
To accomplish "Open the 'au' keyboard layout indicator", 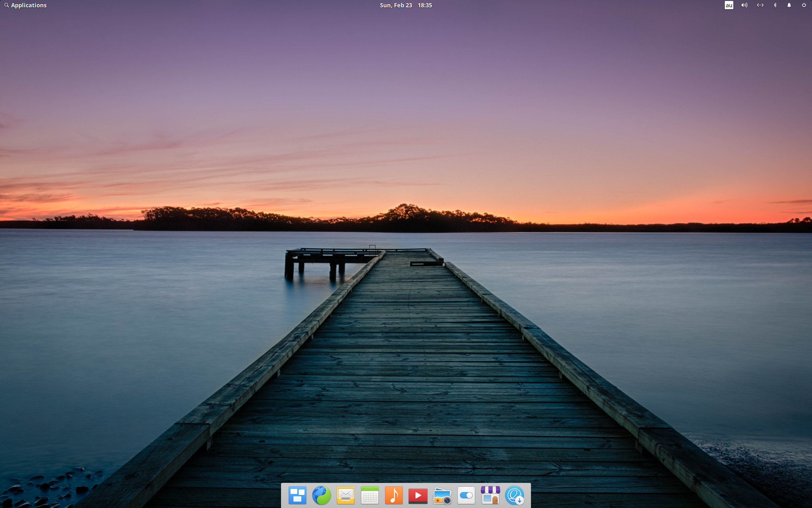I will pos(729,5).
